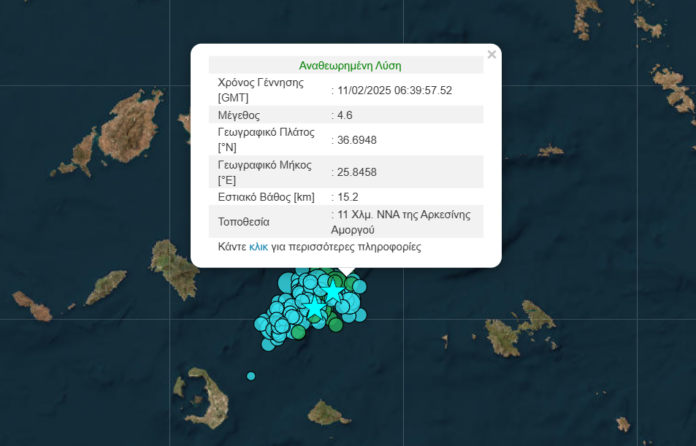Click the 'Χρόνος Γέννησης [GMT]' label
The width and height of the screenshot is (696, 446).
coord(261,90)
